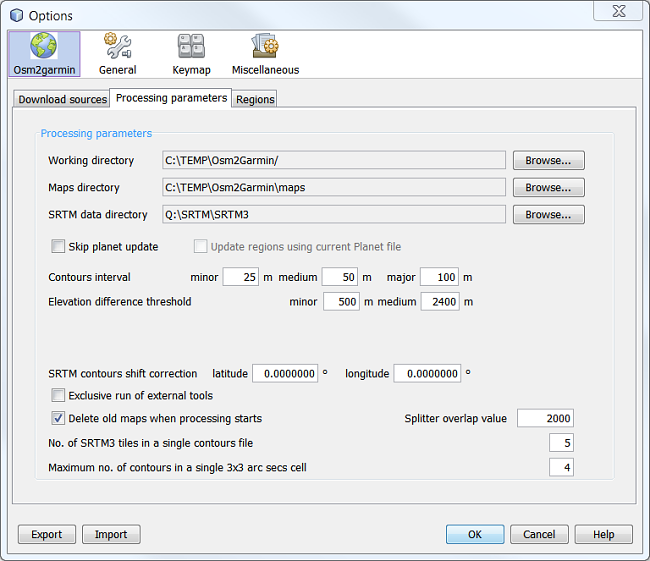Click the medium contours interval field
This screenshot has width=650, height=561.
(340, 277)
